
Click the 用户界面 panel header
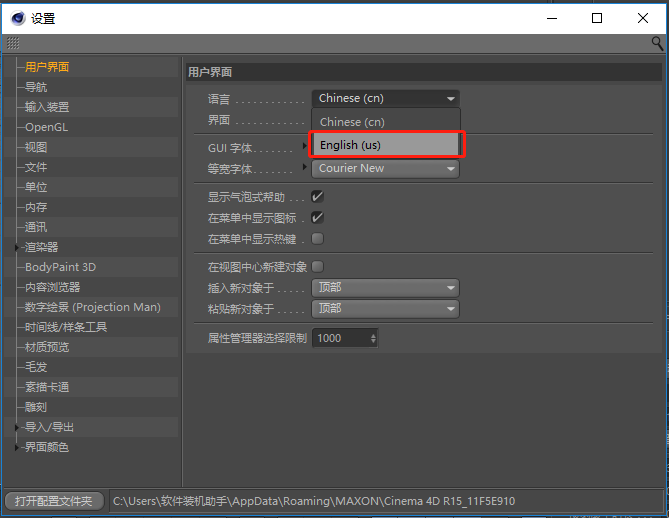point(424,72)
